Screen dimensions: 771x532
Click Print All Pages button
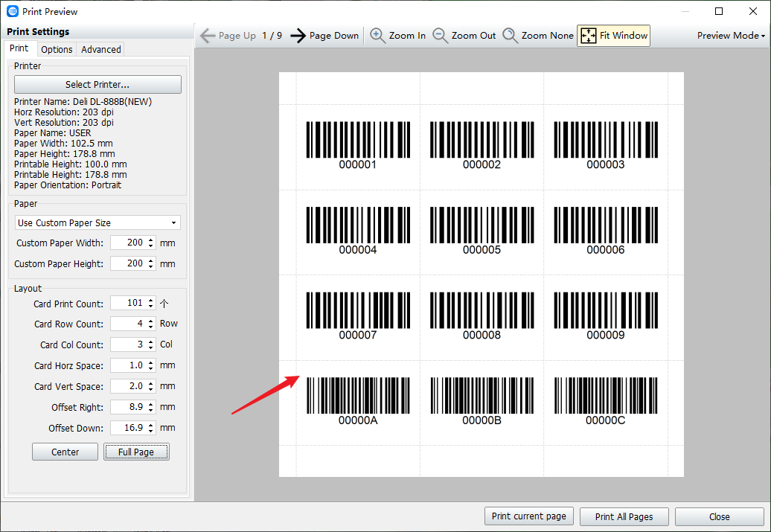624,517
